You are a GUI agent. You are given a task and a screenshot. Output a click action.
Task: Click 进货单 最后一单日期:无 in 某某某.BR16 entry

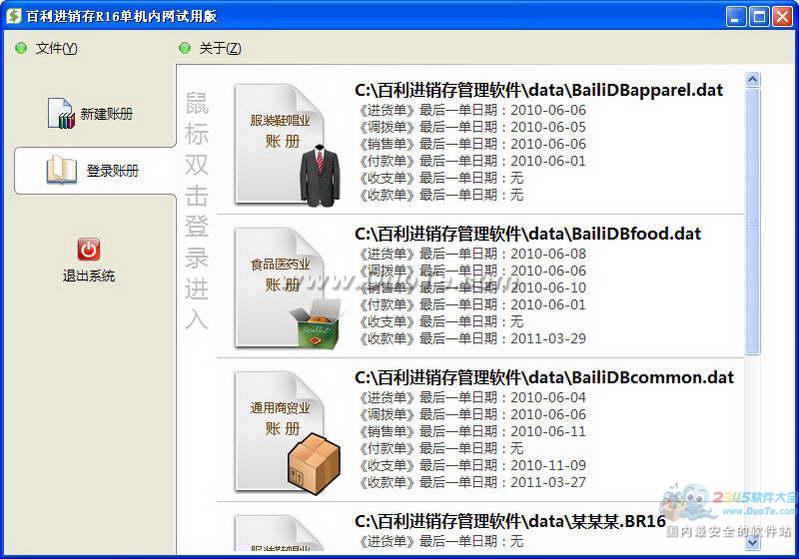coord(441,541)
